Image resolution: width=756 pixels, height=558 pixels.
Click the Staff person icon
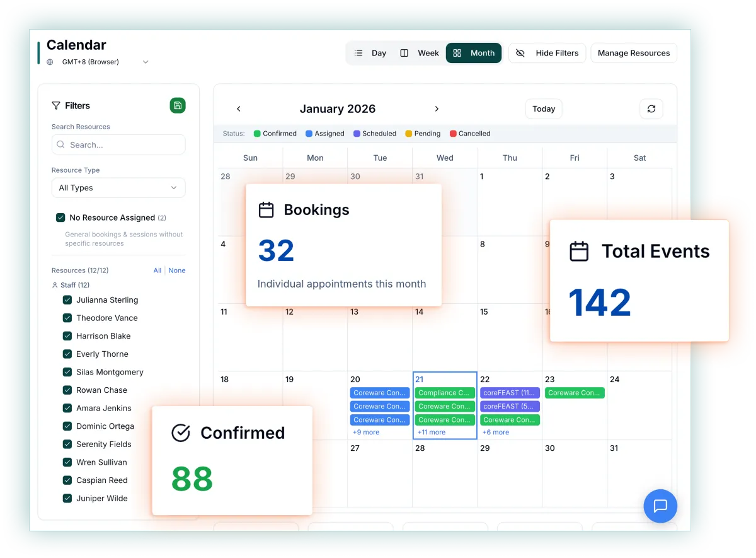[55, 285]
